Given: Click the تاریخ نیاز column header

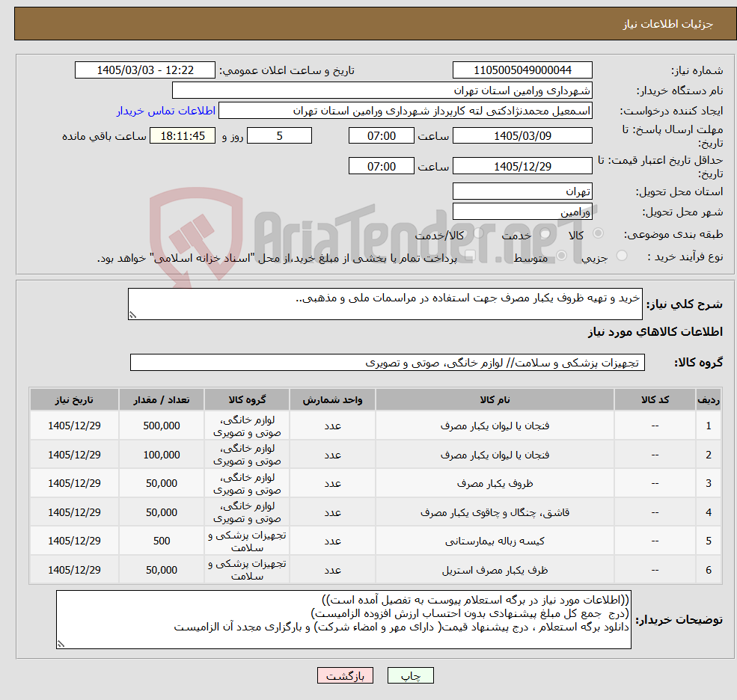Looking at the screenshot, I should [x=74, y=400].
